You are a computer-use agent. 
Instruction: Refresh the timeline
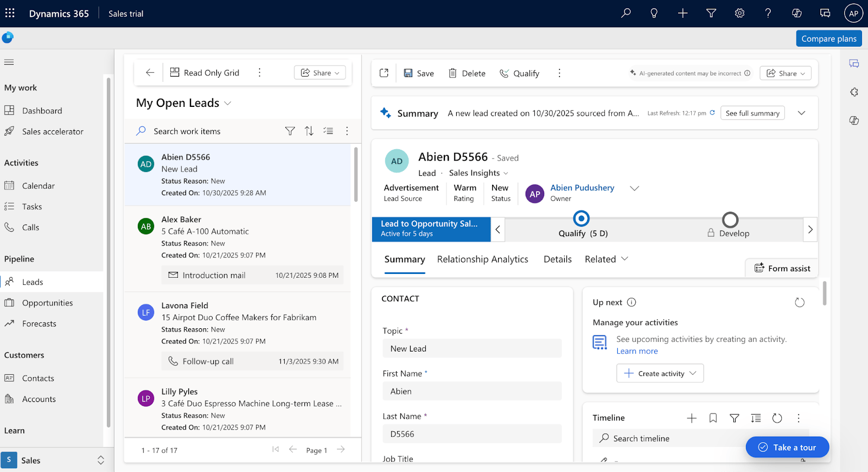point(777,418)
